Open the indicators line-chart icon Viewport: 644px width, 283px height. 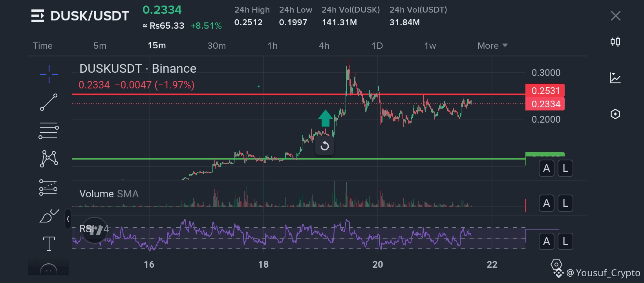[615, 78]
